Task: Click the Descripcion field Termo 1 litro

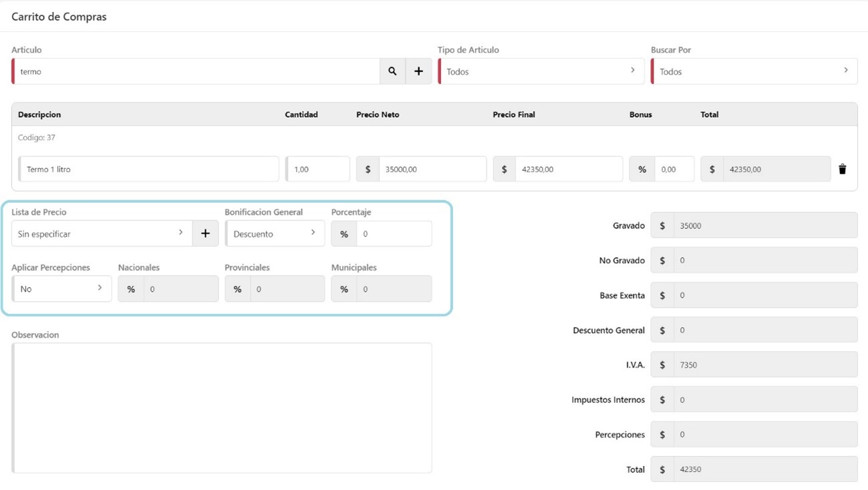Action: coord(149,170)
